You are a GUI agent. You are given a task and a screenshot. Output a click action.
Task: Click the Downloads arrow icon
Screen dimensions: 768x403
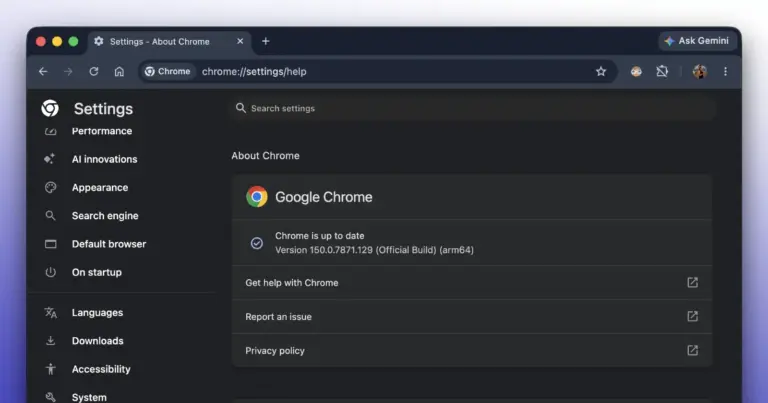(x=50, y=341)
